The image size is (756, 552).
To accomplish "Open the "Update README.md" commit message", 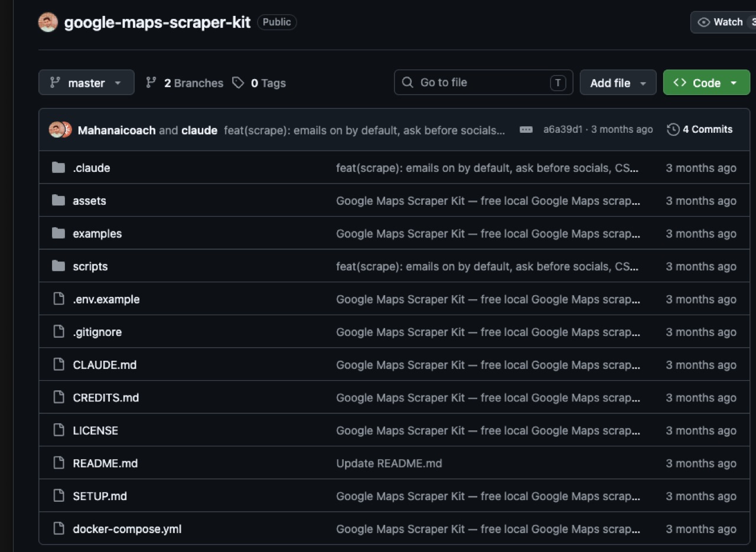I will [389, 463].
